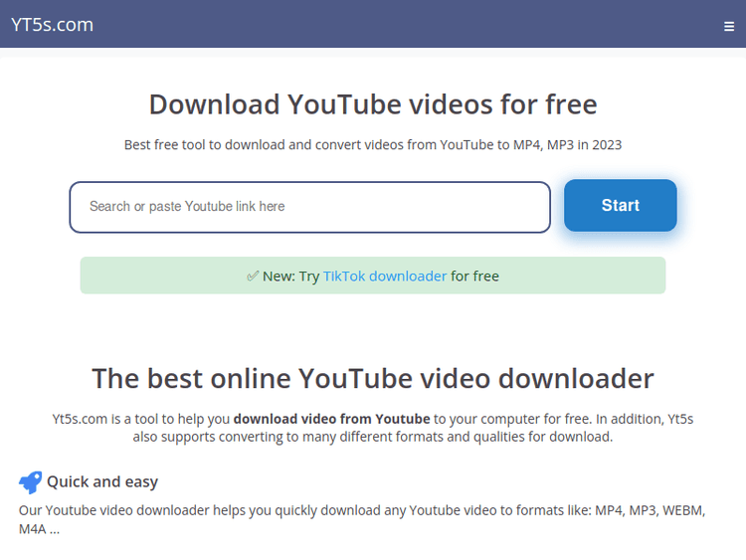This screenshot has height=560, width=746.
Task: Click the Best free tool subtitle line
Action: tap(373, 145)
